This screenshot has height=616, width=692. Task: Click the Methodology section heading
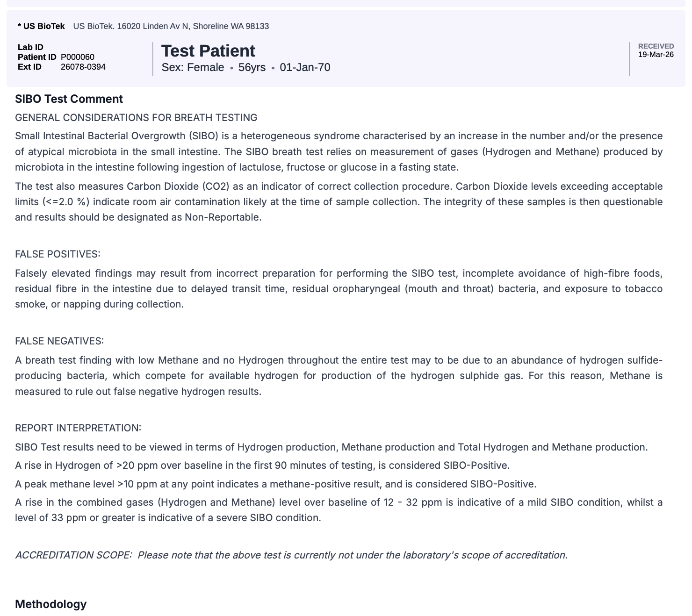pyautogui.click(x=50, y=604)
